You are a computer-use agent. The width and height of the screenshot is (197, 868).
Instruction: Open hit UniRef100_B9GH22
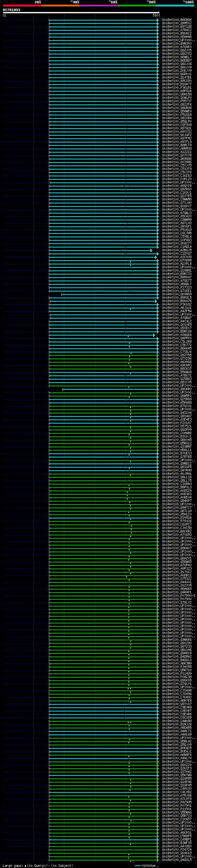click(176, 33)
